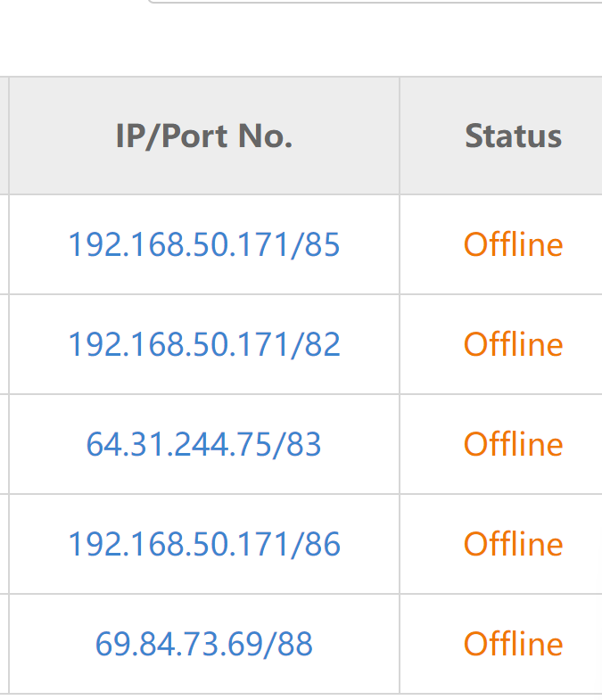This screenshot has height=700, width=602.
Task: Focus the input field above the table
Action: [x=375, y=2]
